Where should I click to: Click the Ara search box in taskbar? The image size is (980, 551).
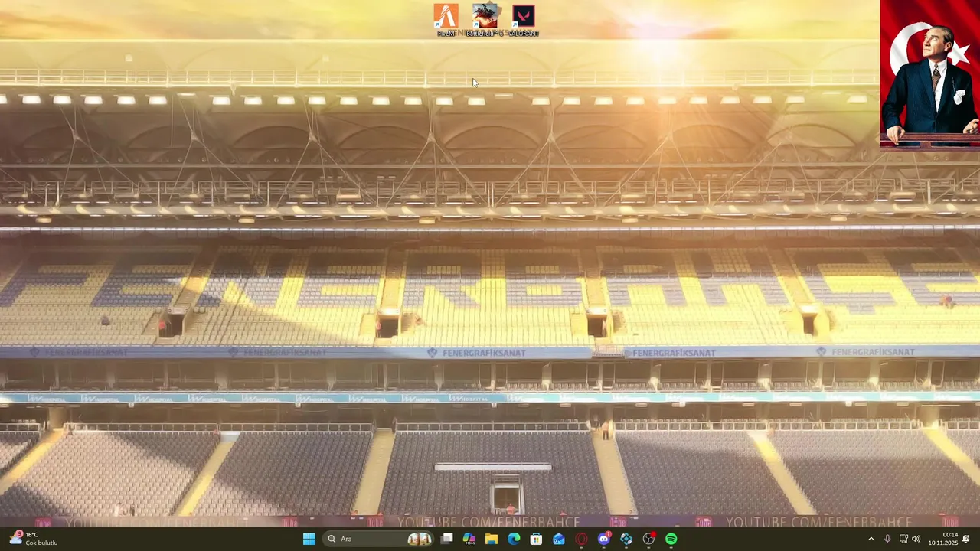coord(378,539)
